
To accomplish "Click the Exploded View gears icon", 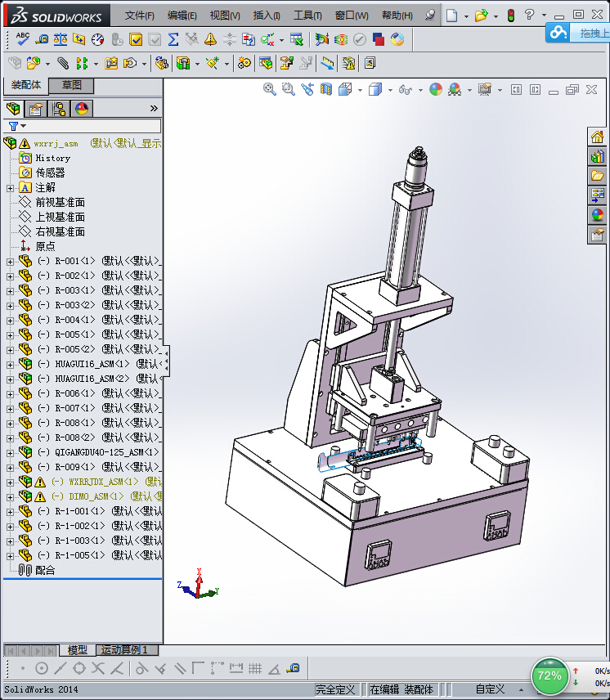I will (244, 64).
